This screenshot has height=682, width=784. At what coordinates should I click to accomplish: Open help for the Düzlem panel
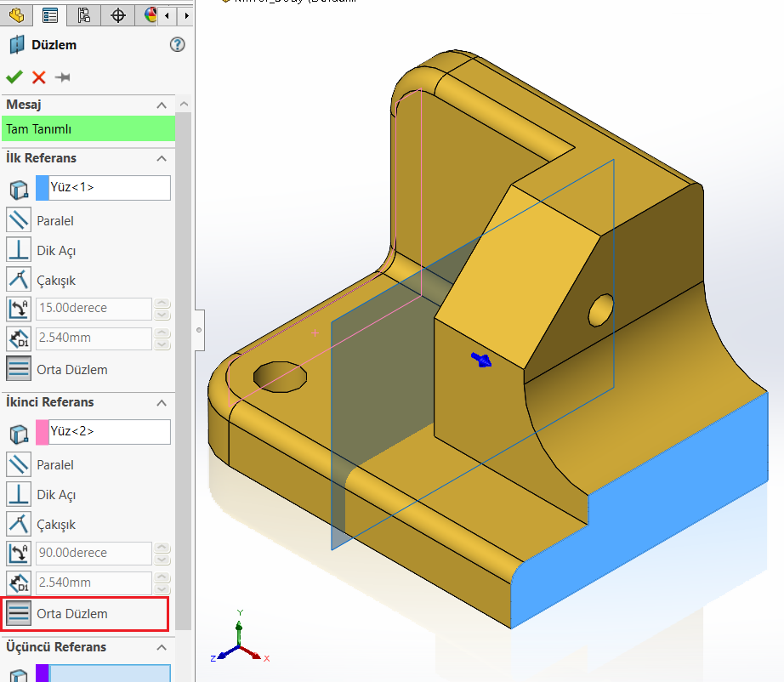tap(178, 45)
